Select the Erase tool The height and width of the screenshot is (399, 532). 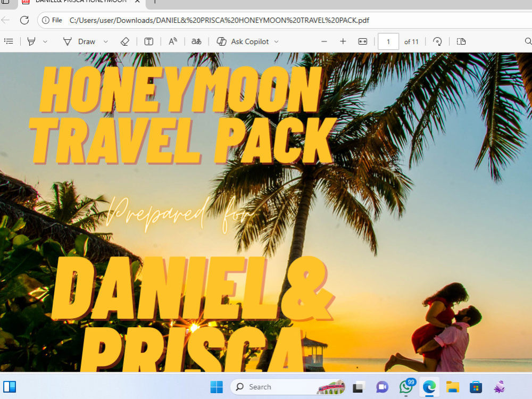click(125, 41)
